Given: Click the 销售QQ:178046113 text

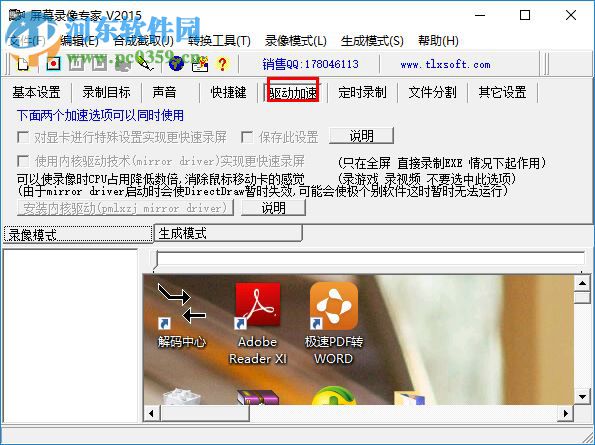Looking at the screenshot, I should 310,64.
